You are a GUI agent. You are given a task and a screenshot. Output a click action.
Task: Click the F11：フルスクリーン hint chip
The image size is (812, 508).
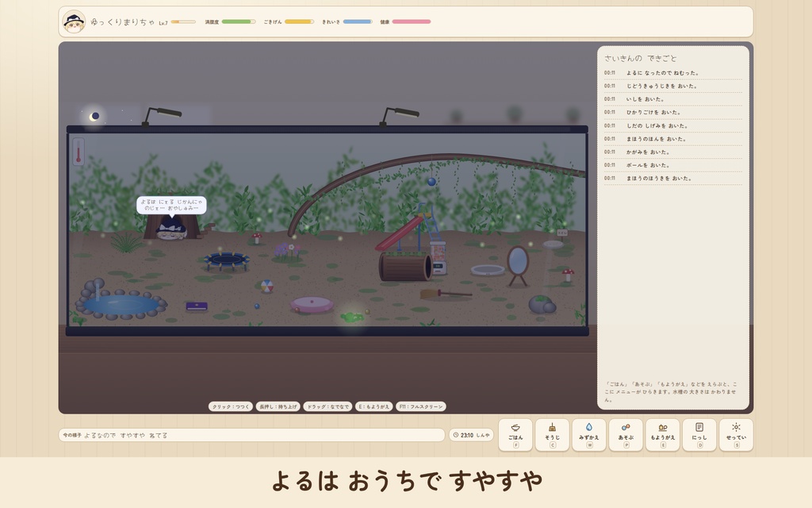pos(421,406)
